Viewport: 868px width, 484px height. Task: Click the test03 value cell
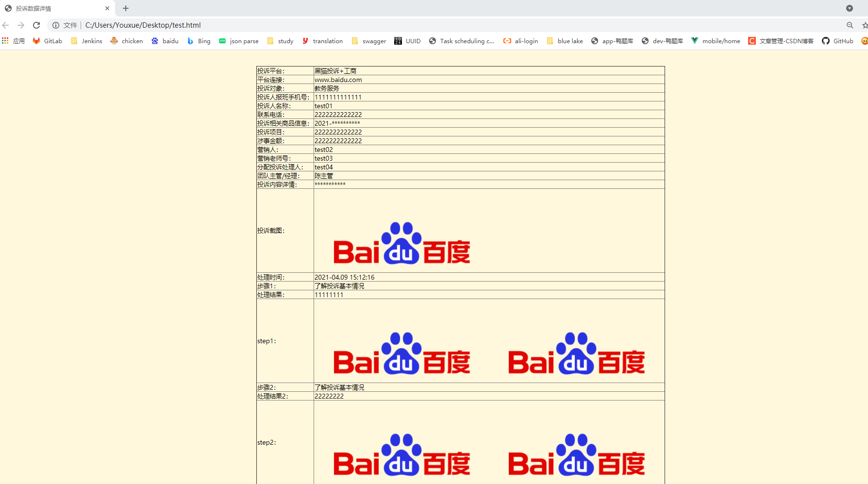[x=489, y=158]
